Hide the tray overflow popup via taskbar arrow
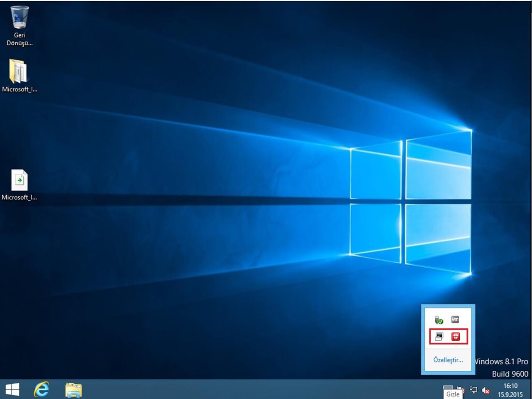This screenshot has height=399, width=532. [448, 388]
